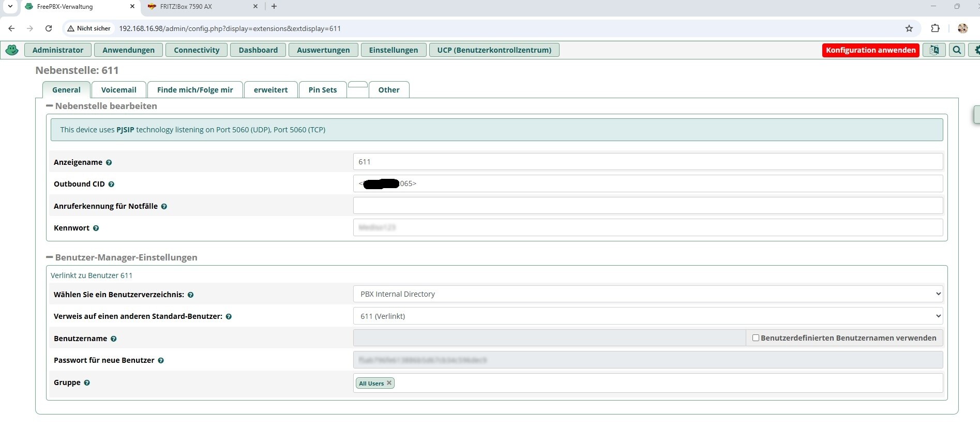Open the Connectivity menu
980x445 pixels.
point(197,50)
